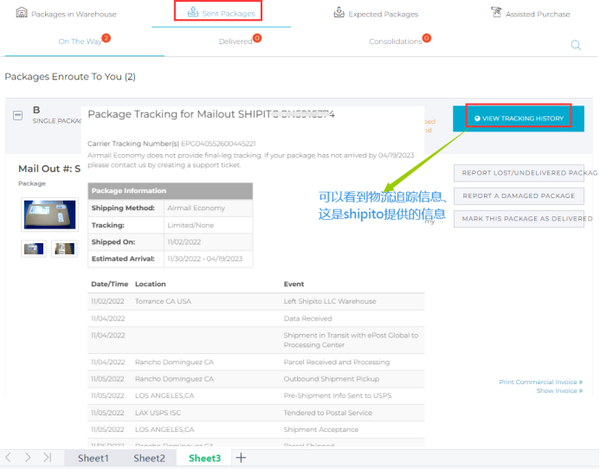Image resolution: width=600 pixels, height=469 pixels.
Task: Click the Package Information table header
Action: click(170, 191)
